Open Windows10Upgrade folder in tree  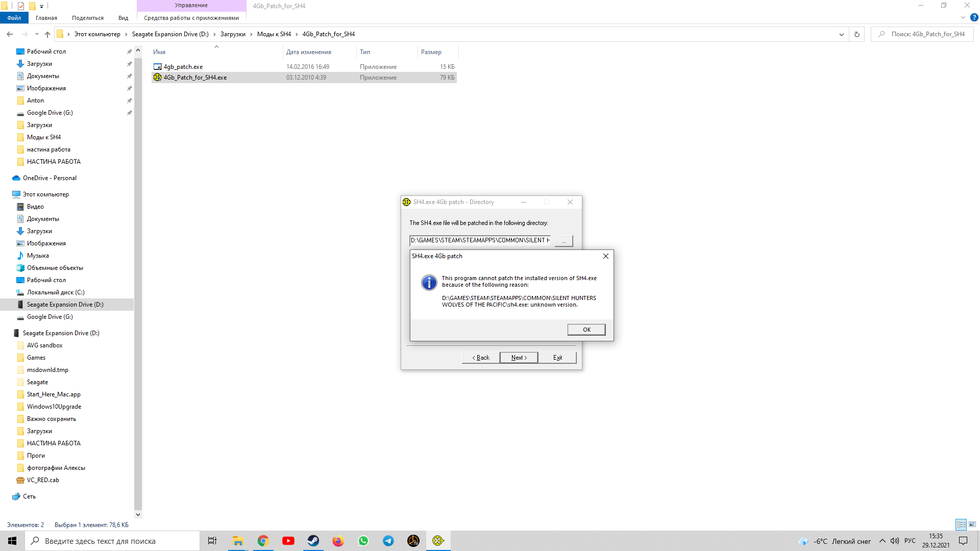[x=54, y=407]
